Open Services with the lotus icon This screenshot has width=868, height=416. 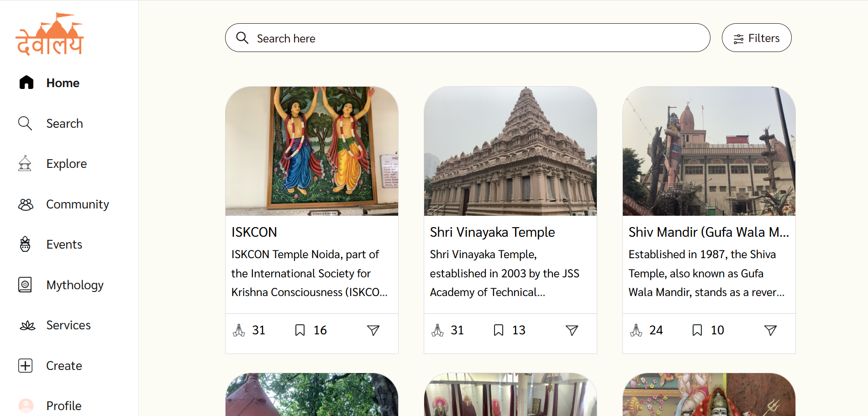click(x=27, y=325)
